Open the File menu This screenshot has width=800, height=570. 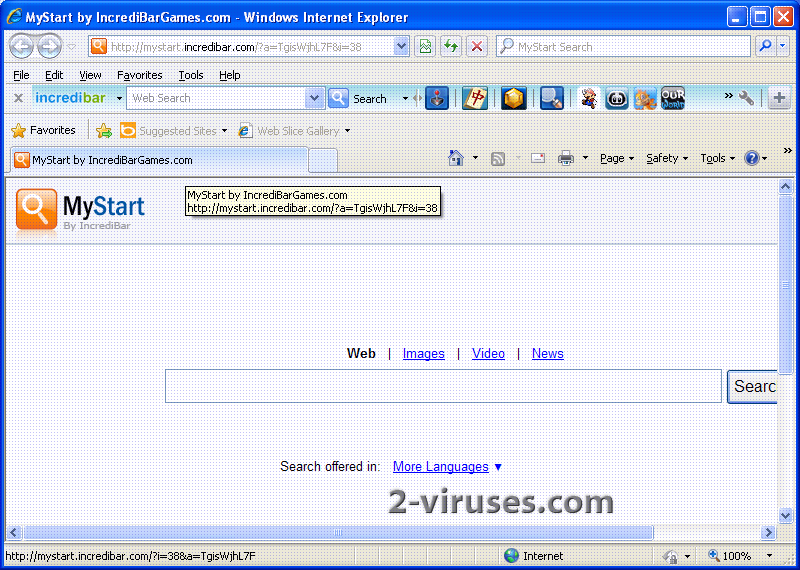click(x=21, y=75)
